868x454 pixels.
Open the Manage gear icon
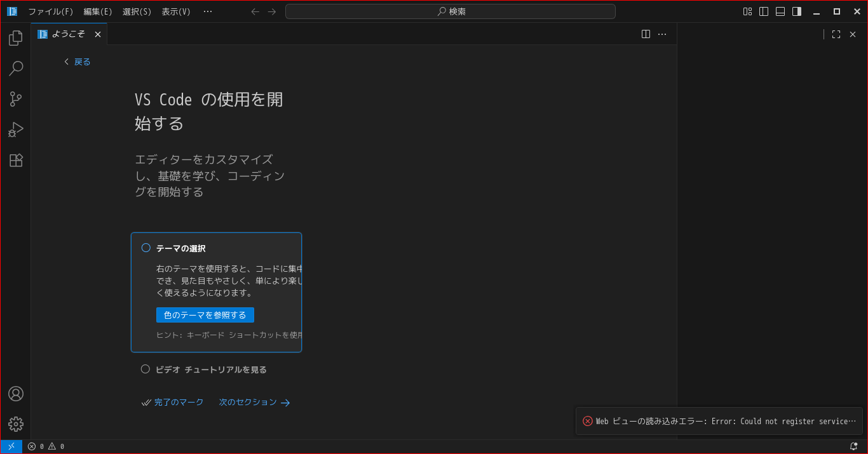click(16, 424)
